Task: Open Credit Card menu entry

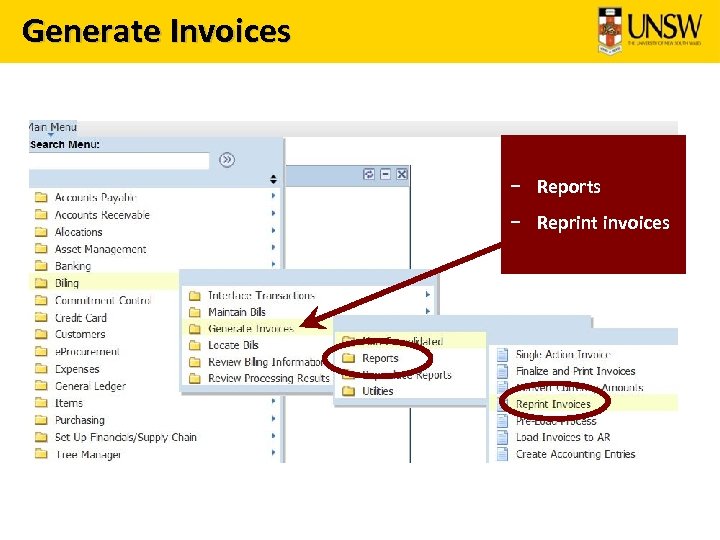Action: (80, 318)
